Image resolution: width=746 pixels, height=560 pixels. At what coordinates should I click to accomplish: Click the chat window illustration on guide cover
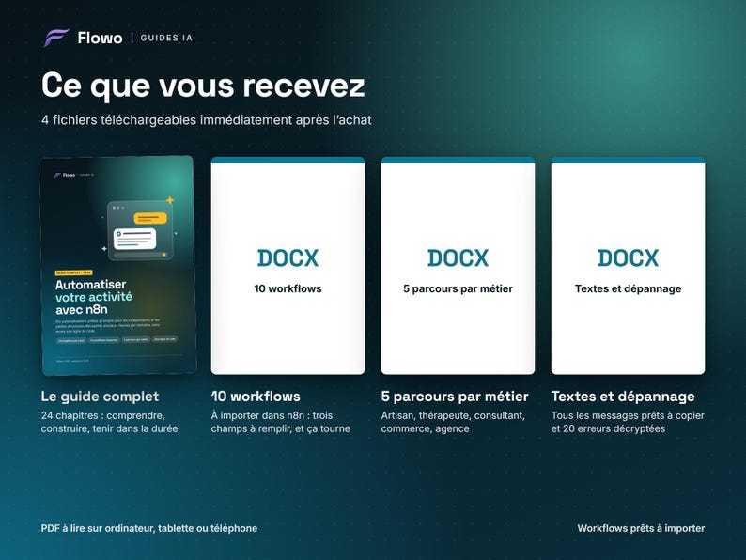pyautogui.click(x=140, y=231)
